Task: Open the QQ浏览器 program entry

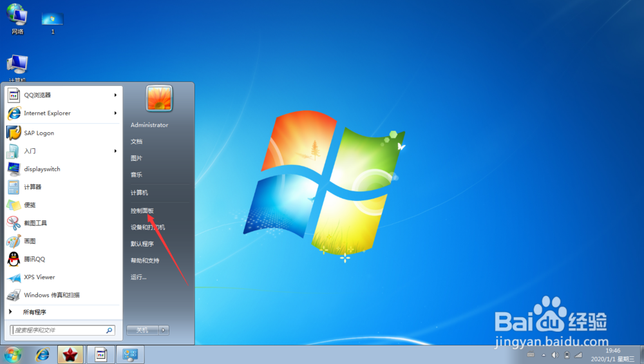Action: click(63, 95)
